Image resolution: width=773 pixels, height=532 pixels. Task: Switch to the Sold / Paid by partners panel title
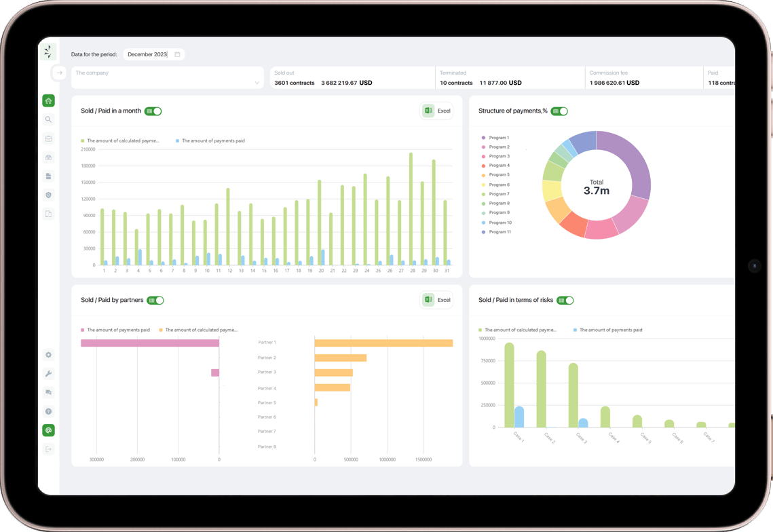click(113, 299)
